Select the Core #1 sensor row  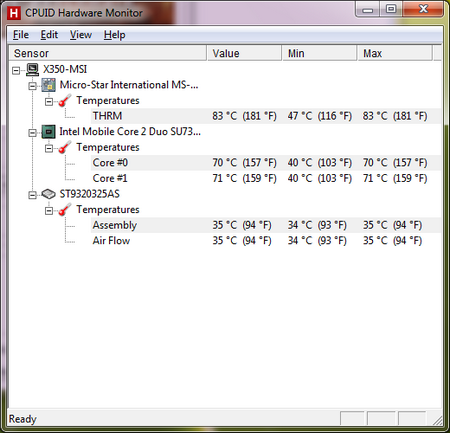click(x=266, y=178)
